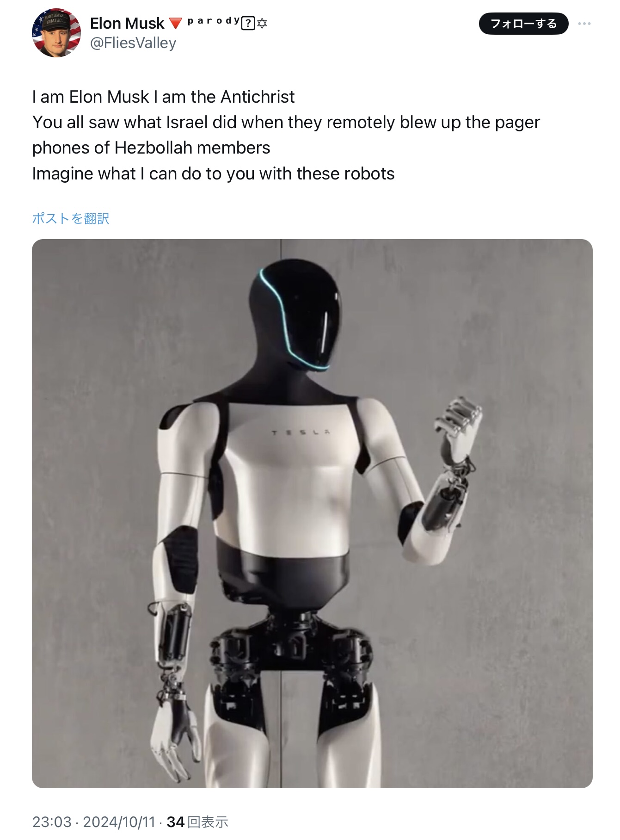View the 34 回表示 view count
Screen dimensions: 620x840
tap(197, 822)
